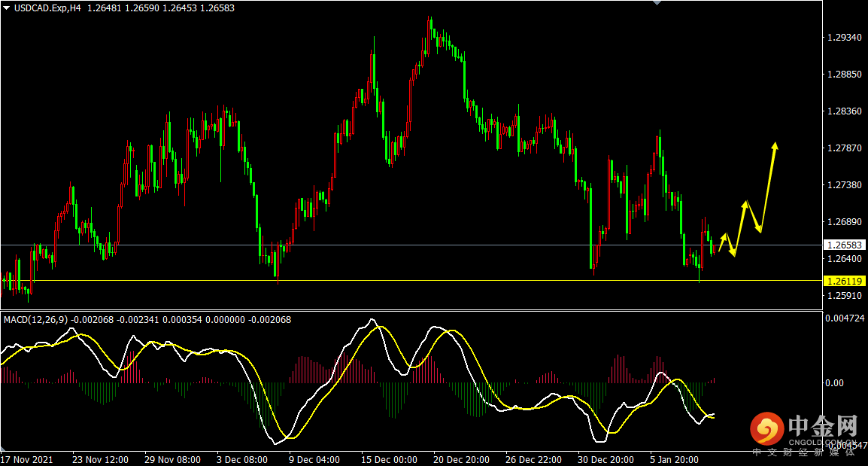Click the small first yellow forecast arrowhead
Image resolution: width=868 pixels, height=466 pixels.
(x=725, y=236)
